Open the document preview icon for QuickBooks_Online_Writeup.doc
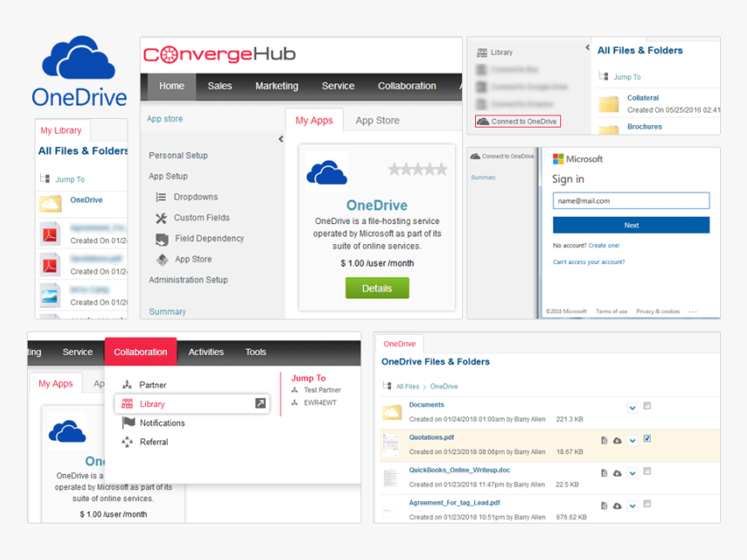This screenshot has height=560, width=747. click(604, 472)
